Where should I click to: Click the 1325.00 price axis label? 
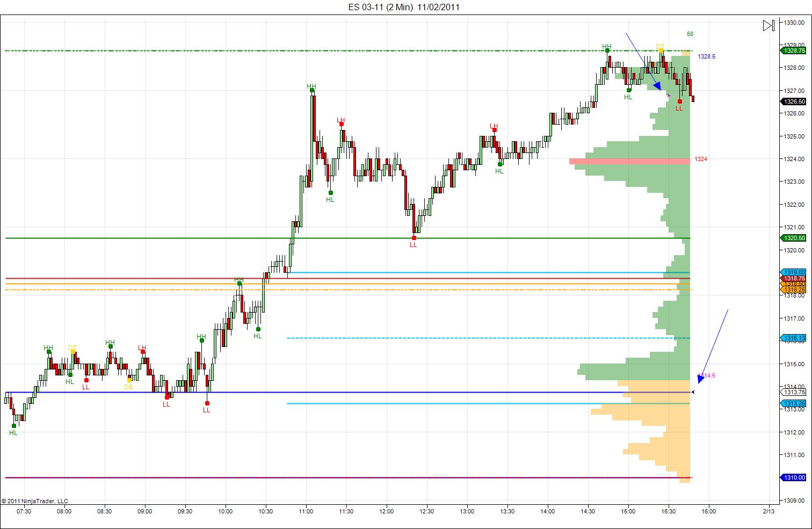pyautogui.click(x=794, y=136)
